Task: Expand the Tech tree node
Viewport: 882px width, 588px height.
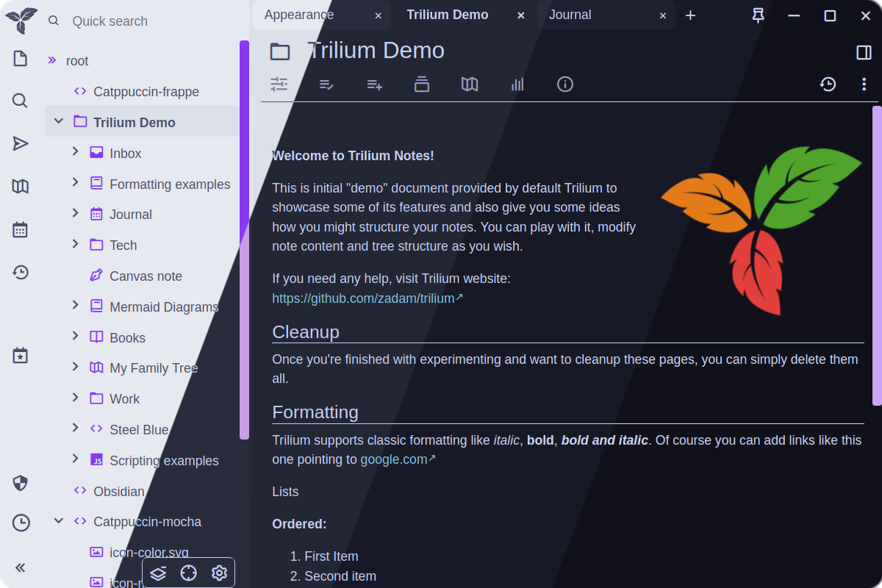Action: point(75,244)
